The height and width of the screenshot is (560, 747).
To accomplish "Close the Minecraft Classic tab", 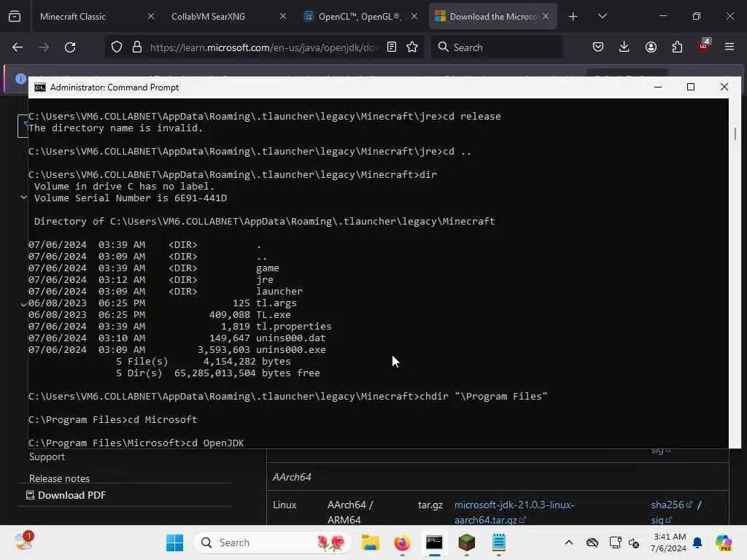I will click(151, 17).
